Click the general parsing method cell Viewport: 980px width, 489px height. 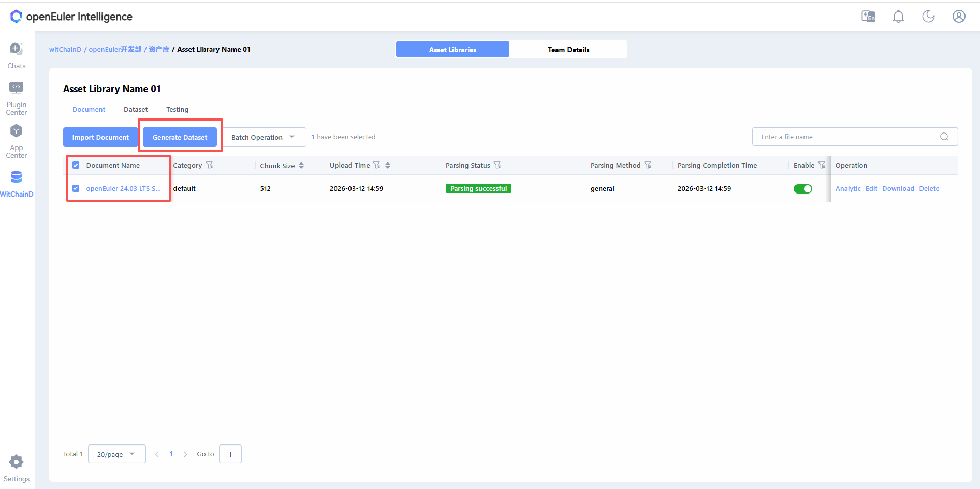(x=603, y=189)
